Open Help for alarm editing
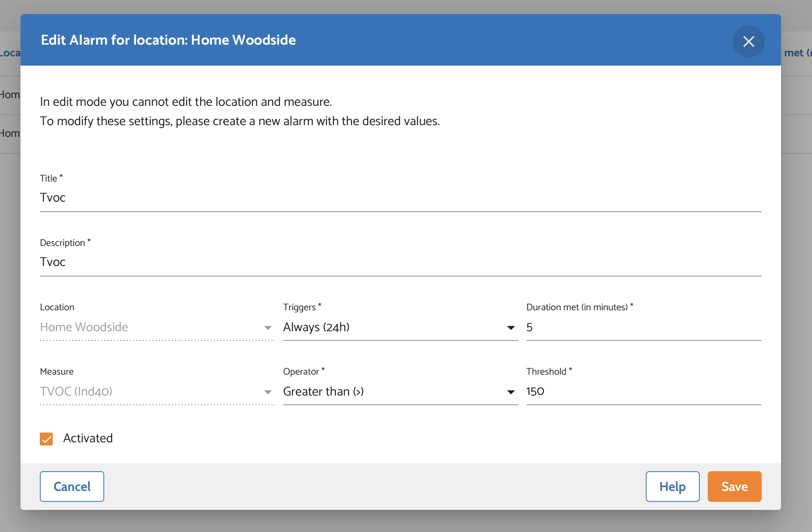 pos(672,487)
